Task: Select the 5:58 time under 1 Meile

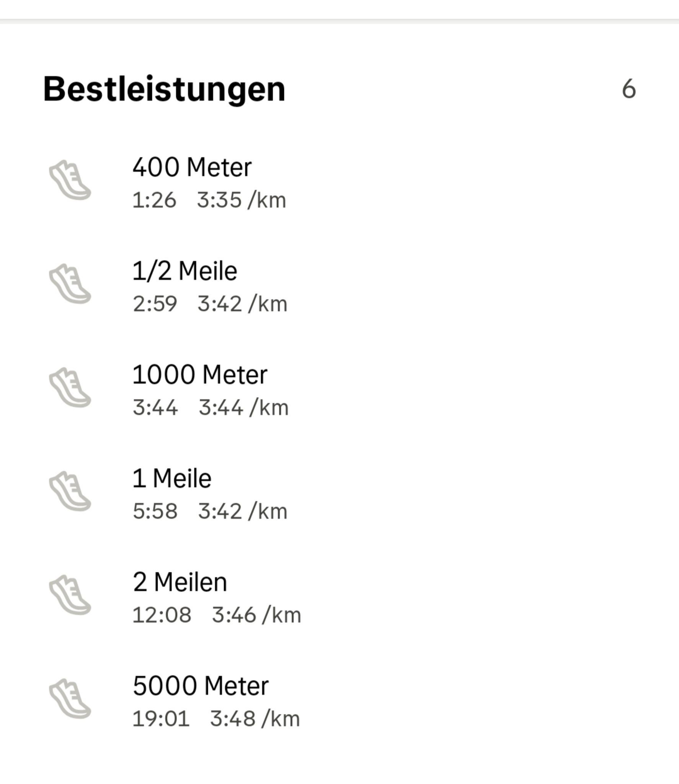Action: pyautogui.click(x=155, y=511)
